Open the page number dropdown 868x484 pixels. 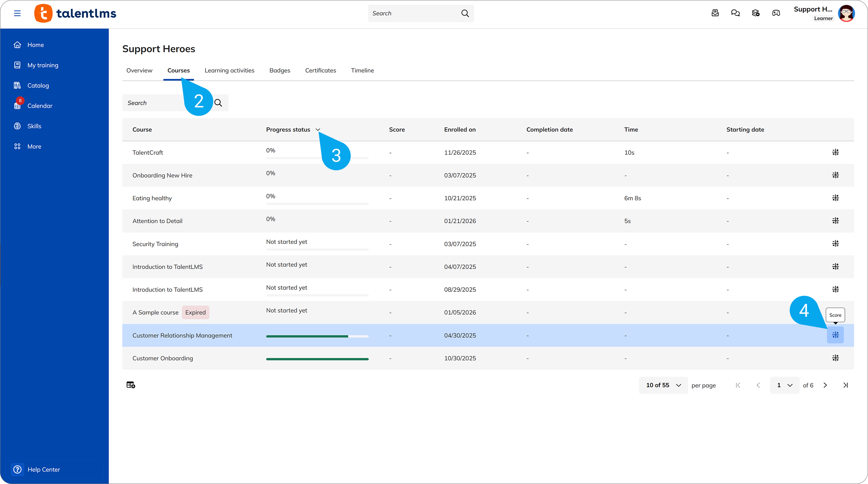pyautogui.click(x=784, y=385)
